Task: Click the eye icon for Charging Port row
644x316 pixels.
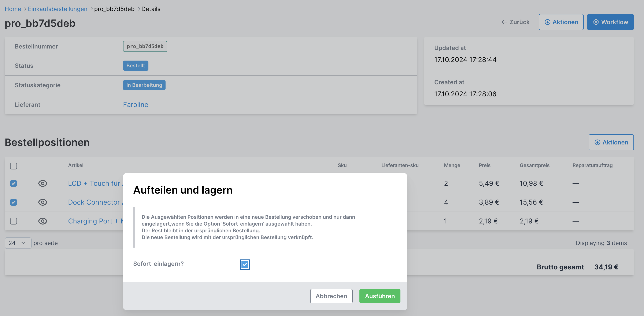Action: [42, 221]
